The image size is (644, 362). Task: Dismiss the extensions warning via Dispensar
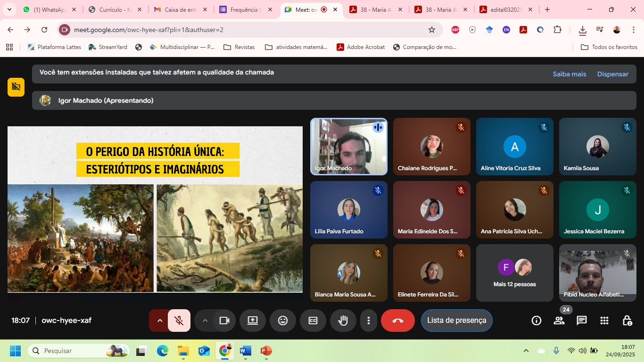612,74
